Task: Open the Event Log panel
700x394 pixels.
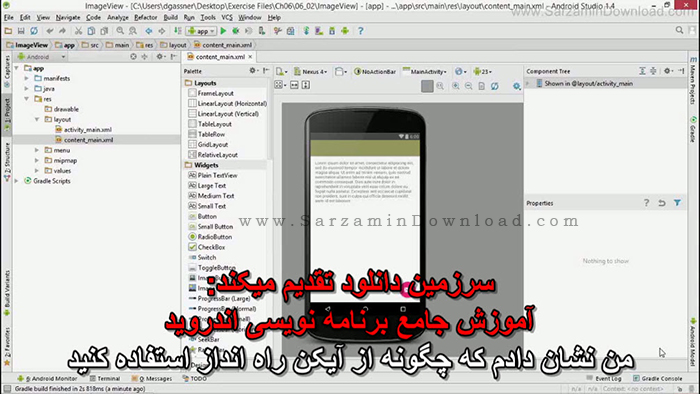Action: [x=604, y=378]
